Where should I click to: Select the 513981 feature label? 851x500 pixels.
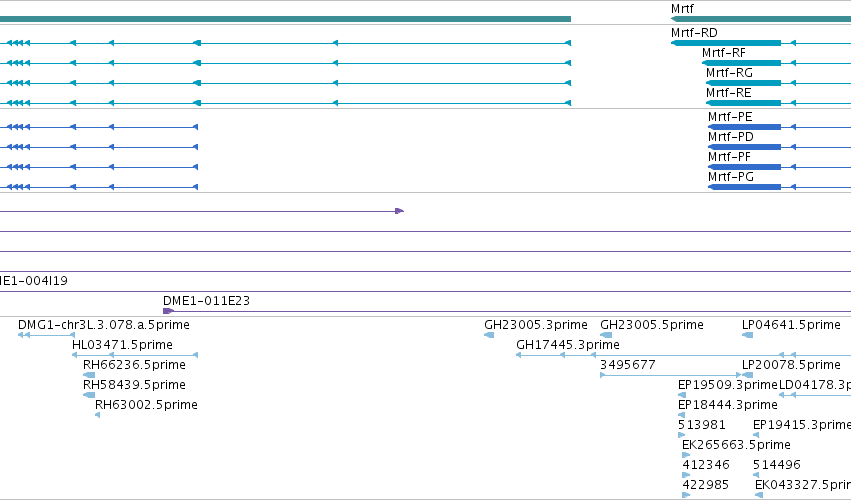tap(702, 425)
